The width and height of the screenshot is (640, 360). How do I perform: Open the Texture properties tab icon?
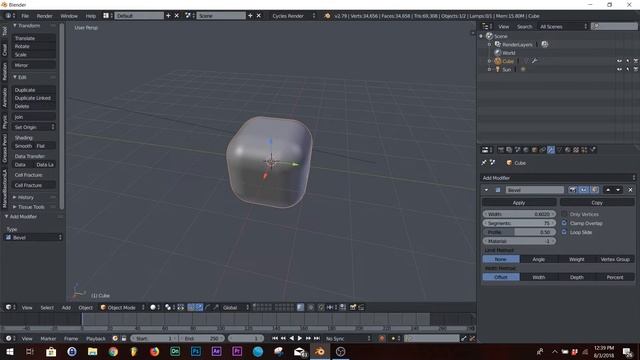click(576, 150)
